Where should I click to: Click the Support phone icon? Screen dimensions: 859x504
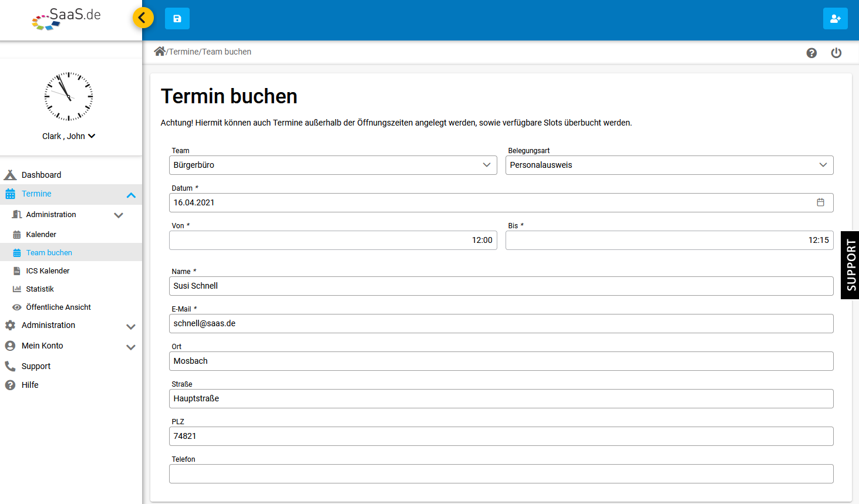[x=10, y=366]
